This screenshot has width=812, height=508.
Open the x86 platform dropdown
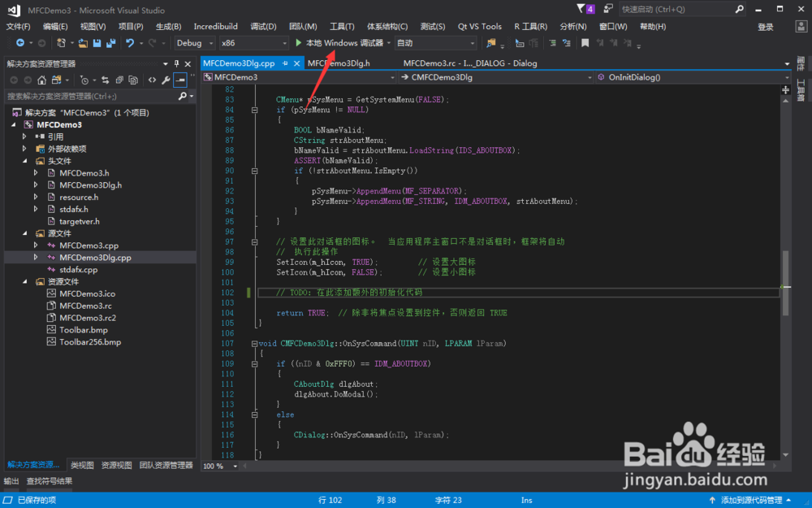pyautogui.click(x=253, y=43)
